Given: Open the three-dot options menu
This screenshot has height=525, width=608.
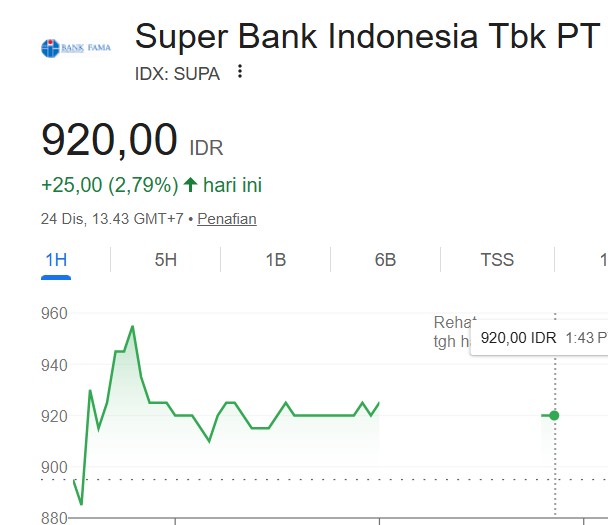Looking at the screenshot, I should [x=239, y=72].
